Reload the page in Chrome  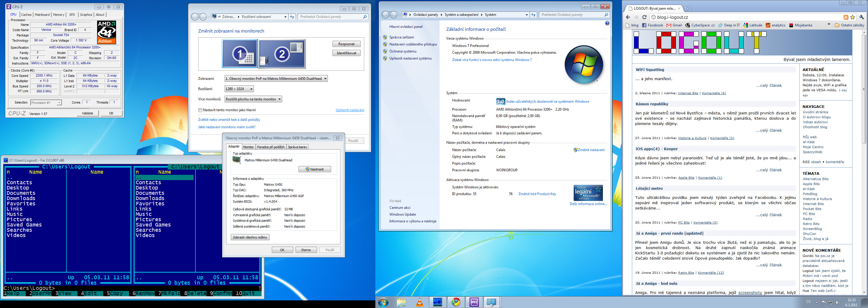[x=644, y=17]
